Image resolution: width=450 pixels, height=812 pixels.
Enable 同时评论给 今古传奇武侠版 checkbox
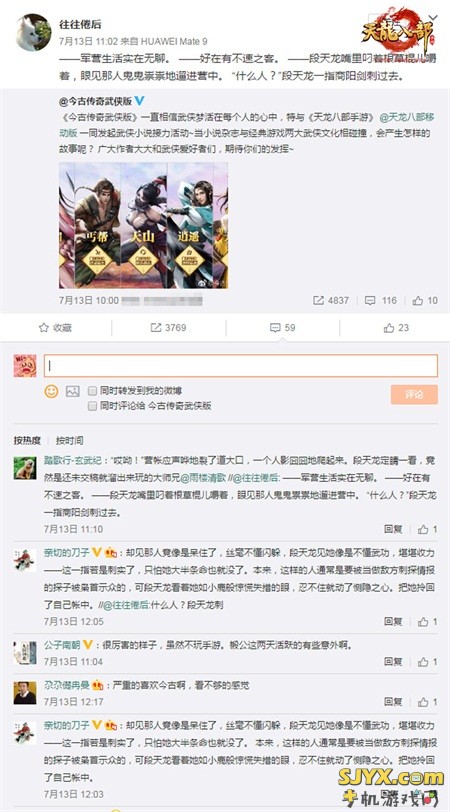92,406
